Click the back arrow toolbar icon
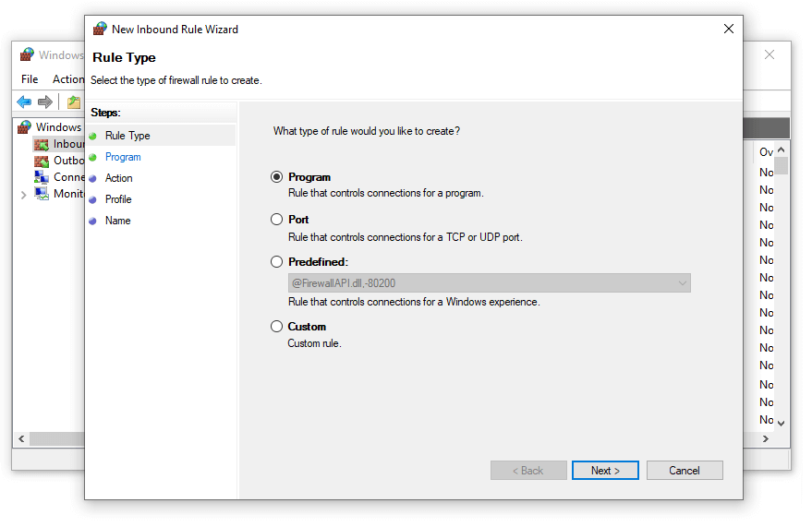Screen dimensions: 812x527 24,102
